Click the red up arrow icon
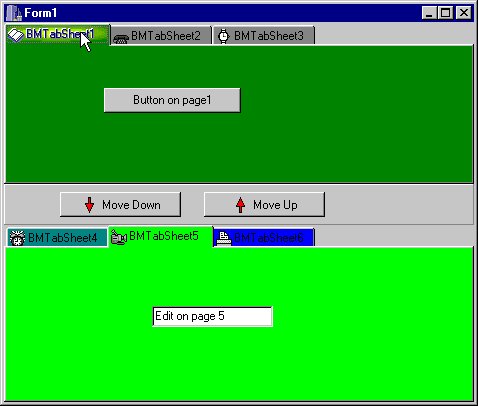Image resolution: width=478 pixels, height=406 pixels. 240,205
